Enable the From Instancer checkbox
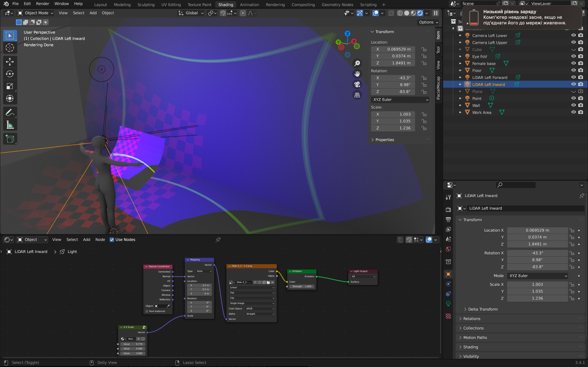This screenshot has height=367, width=588. coord(147,311)
